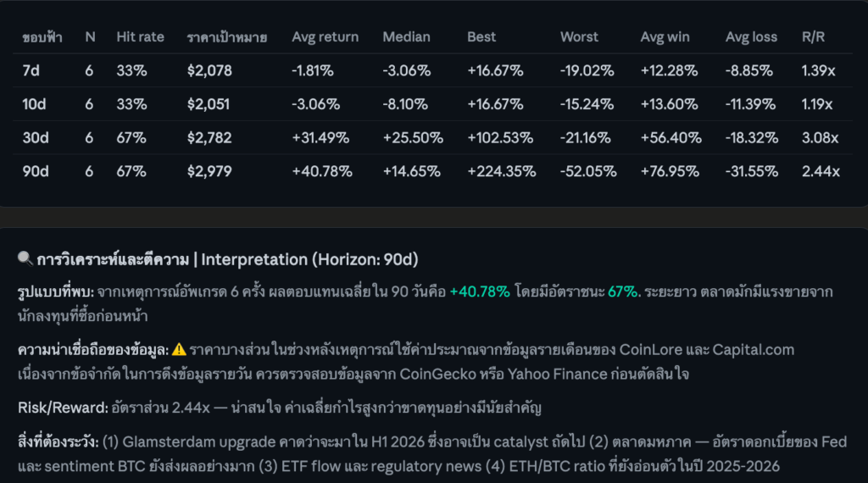Image resolution: width=868 pixels, height=483 pixels.
Task: Click the $2,979 target price cell
Action: click(x=209, y=171)
